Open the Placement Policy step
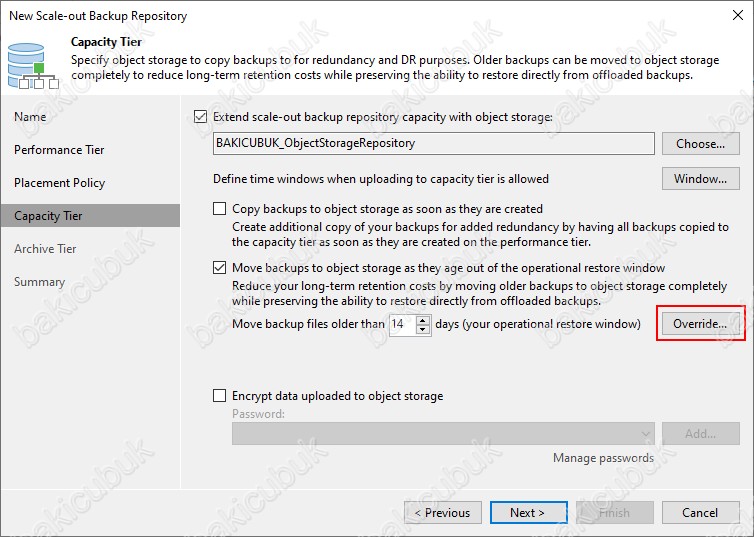This screenshot has width=754, height=537. (x=60, y=183)
